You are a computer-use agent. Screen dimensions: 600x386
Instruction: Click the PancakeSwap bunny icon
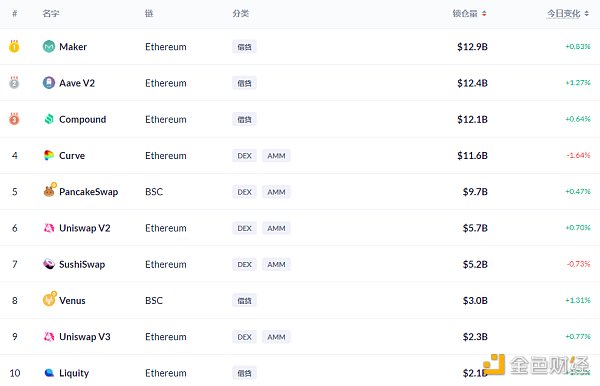49,191
